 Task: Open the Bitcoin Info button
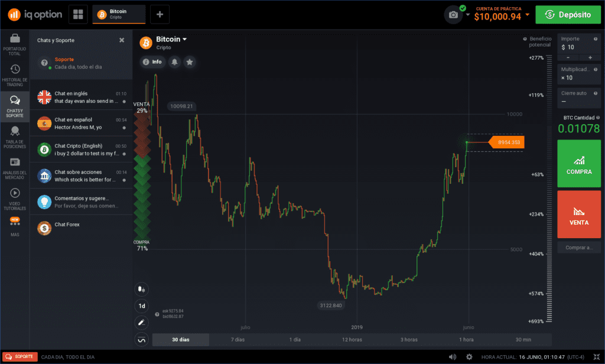tap(152, 62)
